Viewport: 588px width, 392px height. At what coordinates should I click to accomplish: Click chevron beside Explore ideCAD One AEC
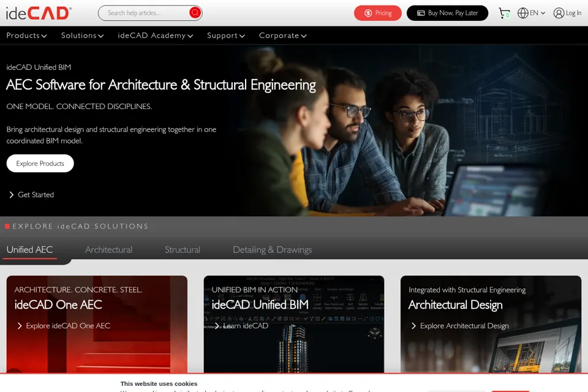coord(20,326)
